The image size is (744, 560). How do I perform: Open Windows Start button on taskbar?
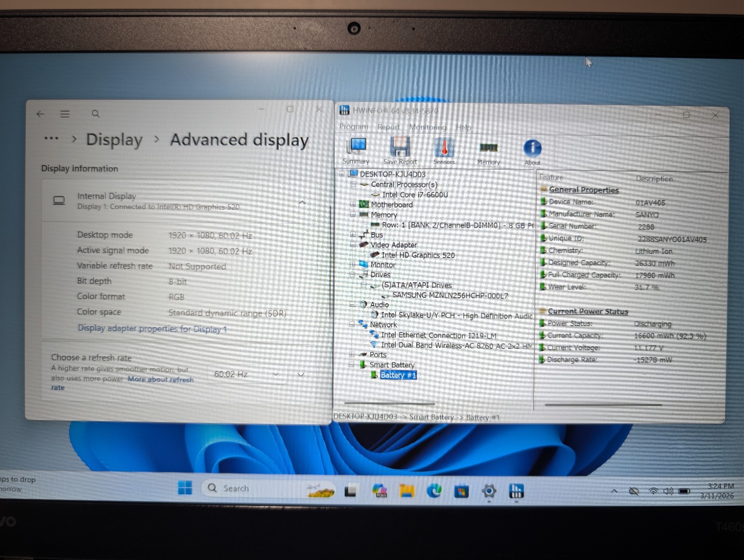click(x=185, y=488)
